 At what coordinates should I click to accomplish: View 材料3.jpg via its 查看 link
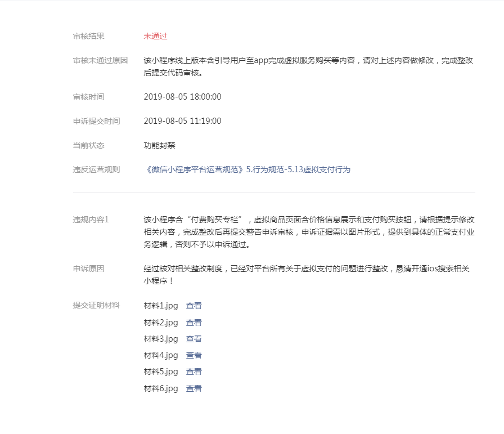(x=194, y=339)
